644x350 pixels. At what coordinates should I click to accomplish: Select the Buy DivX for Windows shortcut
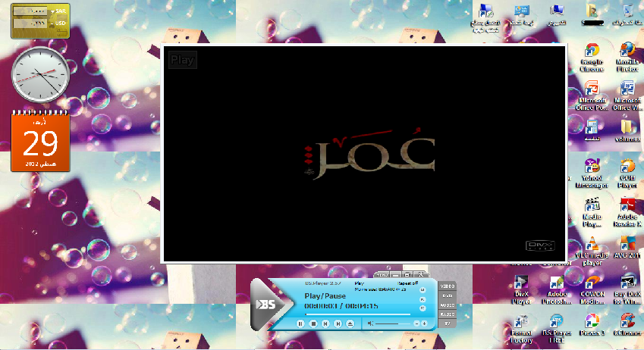[x=627, y=290]
